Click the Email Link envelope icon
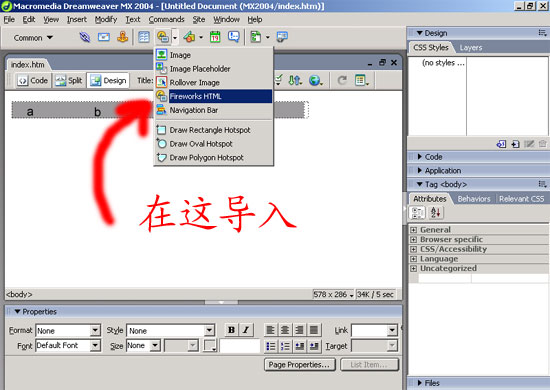550x390 pixels. (x=103, y=37)
